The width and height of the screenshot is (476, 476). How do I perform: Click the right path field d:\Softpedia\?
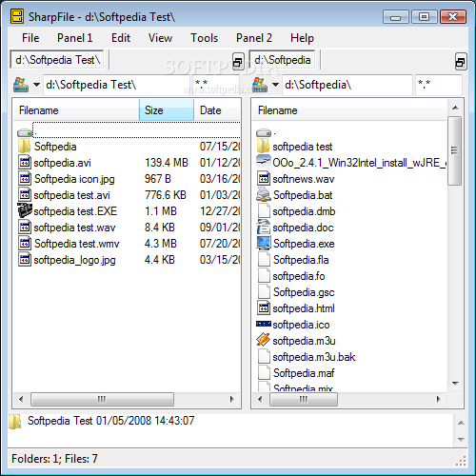point(347,85)
